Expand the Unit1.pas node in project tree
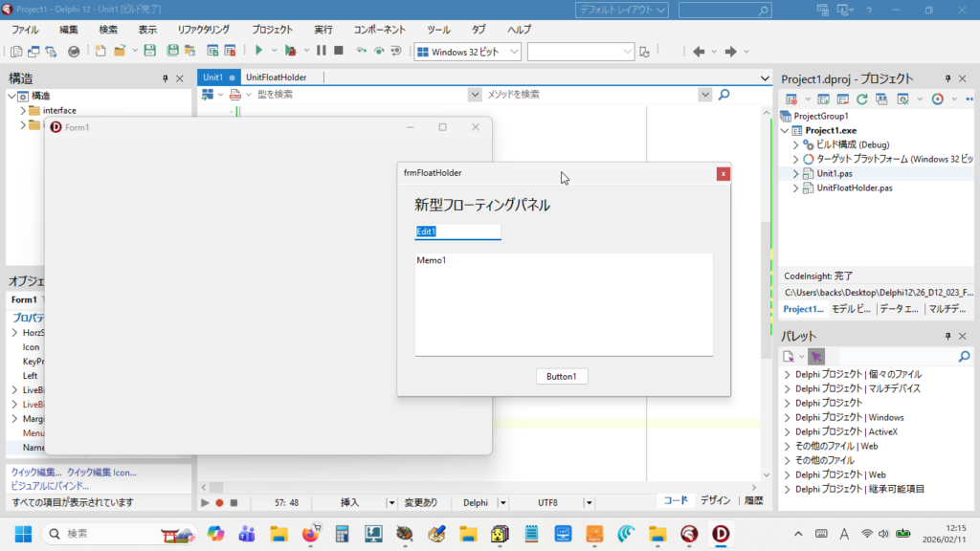Screen dimensions: 980x551 (795, 174)
